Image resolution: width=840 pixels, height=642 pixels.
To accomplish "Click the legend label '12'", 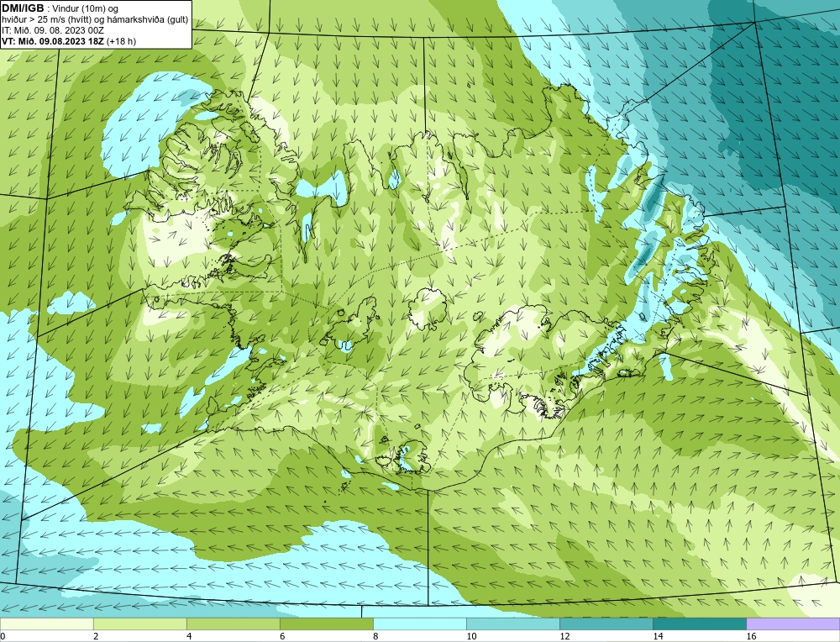I will pos(564,637).
